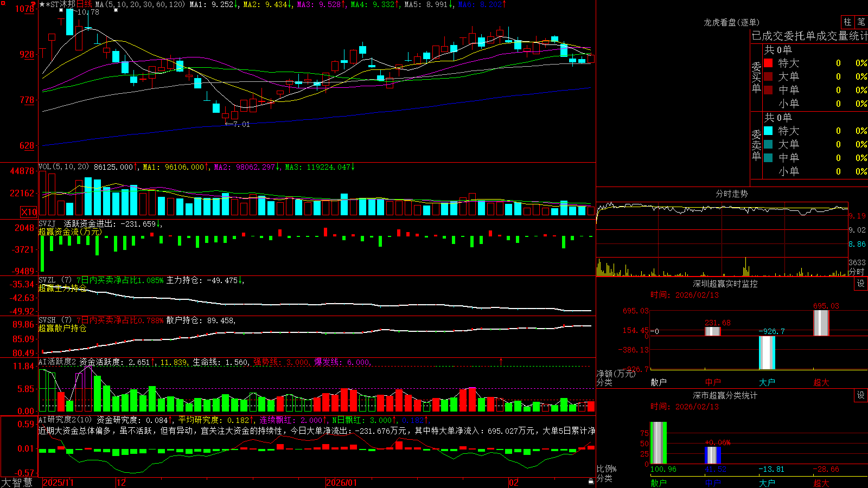Click the 超赢主力持仓 label

[62, 288]
